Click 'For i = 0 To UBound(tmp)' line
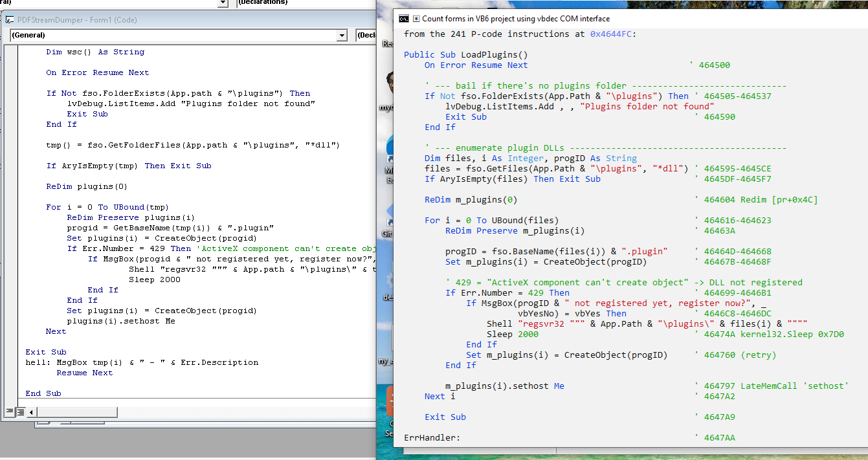 [x=107, y=207]
